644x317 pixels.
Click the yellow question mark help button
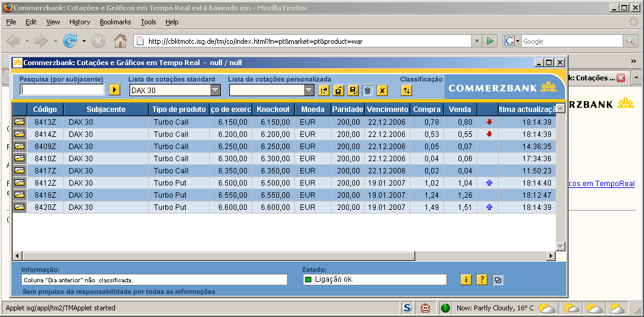tap(482, 280)
